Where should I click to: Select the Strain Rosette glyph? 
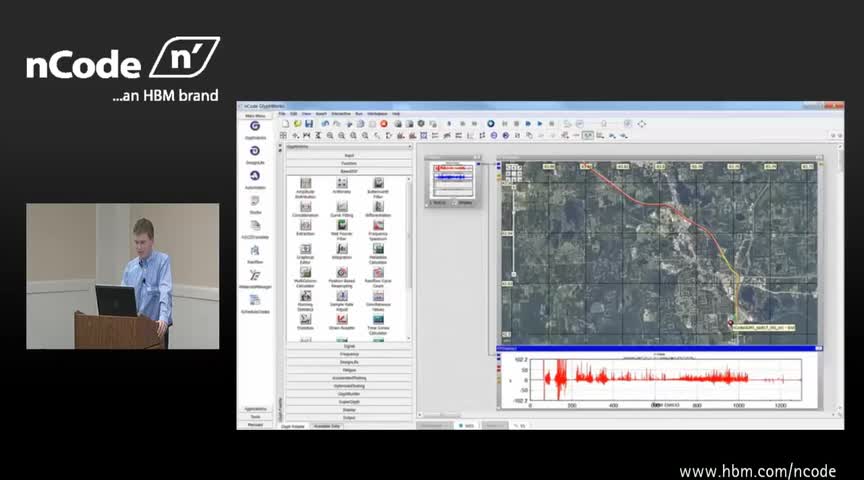point(342,322)
